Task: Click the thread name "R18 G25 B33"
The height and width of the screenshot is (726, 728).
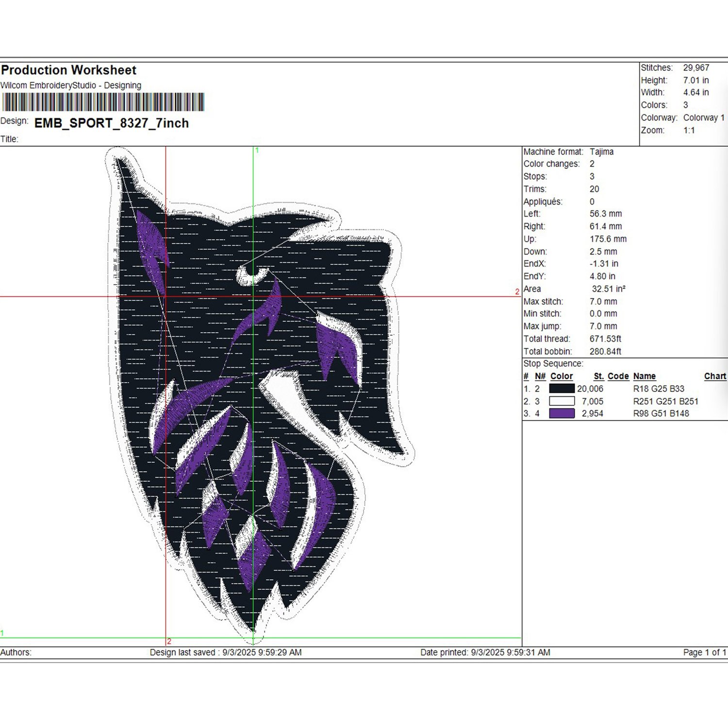Action: [x=659, y=389]
